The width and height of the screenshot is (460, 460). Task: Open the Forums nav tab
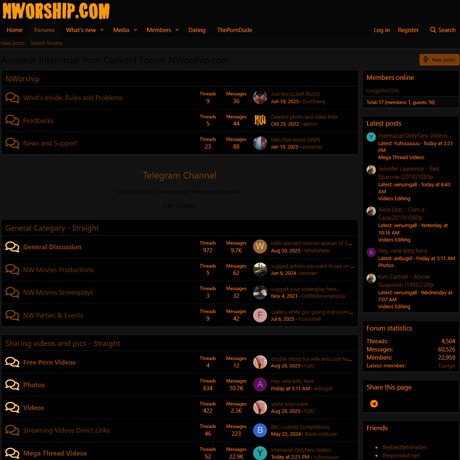[44, 30]
